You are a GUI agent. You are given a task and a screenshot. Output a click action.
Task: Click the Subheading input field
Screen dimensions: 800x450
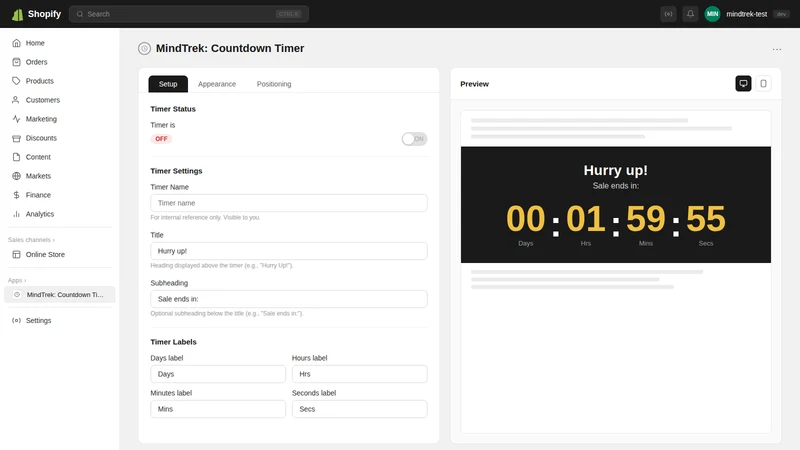click(x=289, y=299)
